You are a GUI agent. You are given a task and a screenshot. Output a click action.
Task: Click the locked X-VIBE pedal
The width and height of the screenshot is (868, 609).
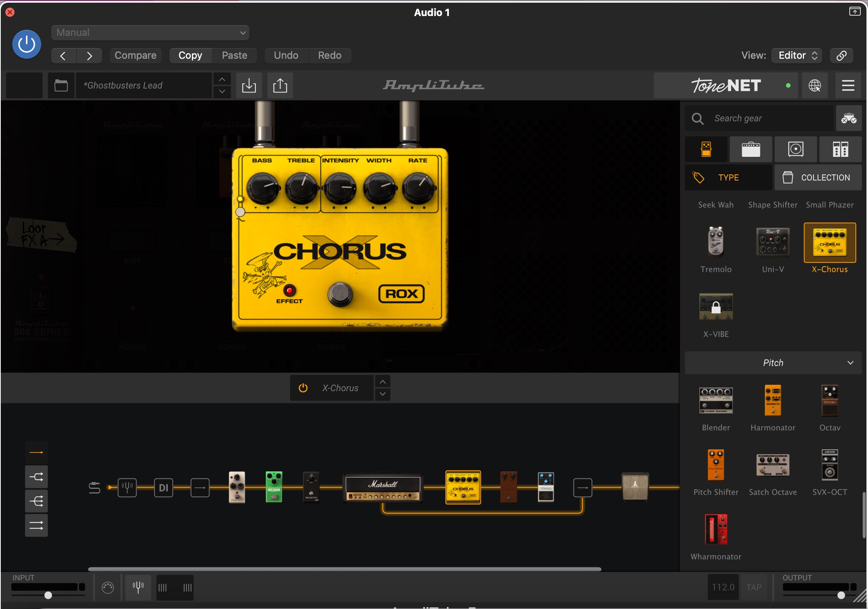[716, 307]
